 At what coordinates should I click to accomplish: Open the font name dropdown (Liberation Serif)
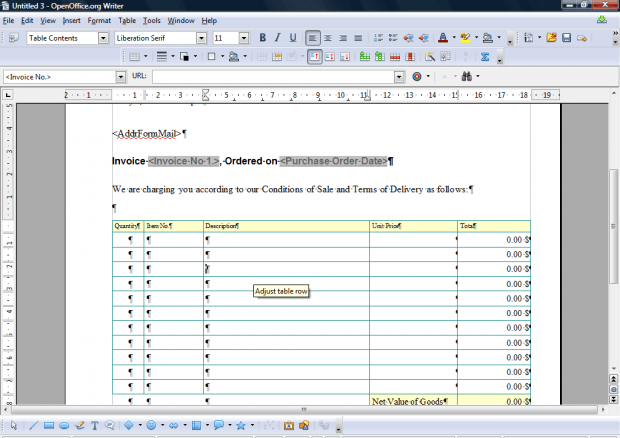pos(202,38)
